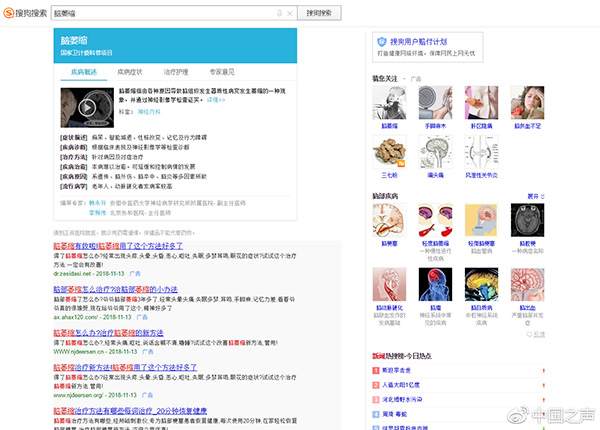The width and height of the screenshot is (600, 430).
Task: Clear the search box with the X icon
Action: point(290,13)
